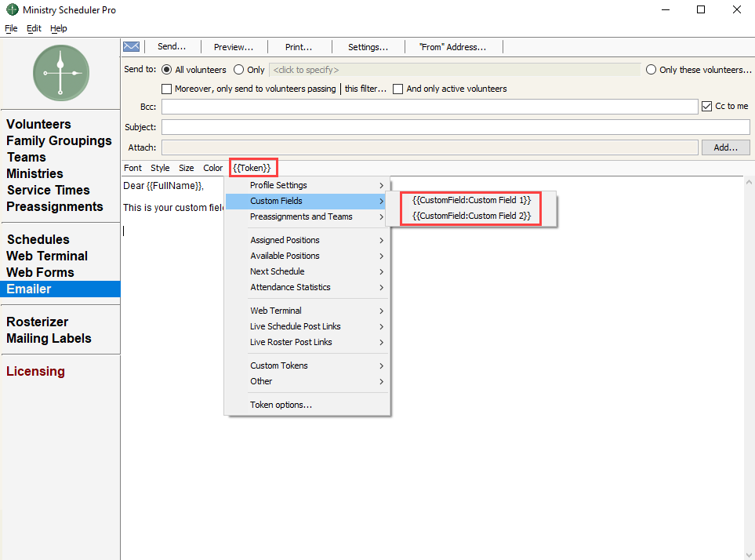Choose Token options from the menu
The height and width of the screenshot is (560, 755).
tap(281, 405)
